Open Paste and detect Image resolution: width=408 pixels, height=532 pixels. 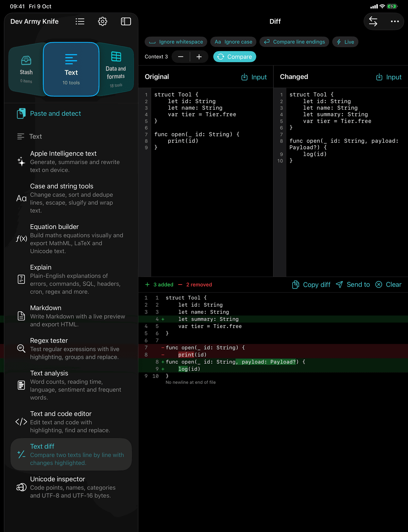point(71,114)
